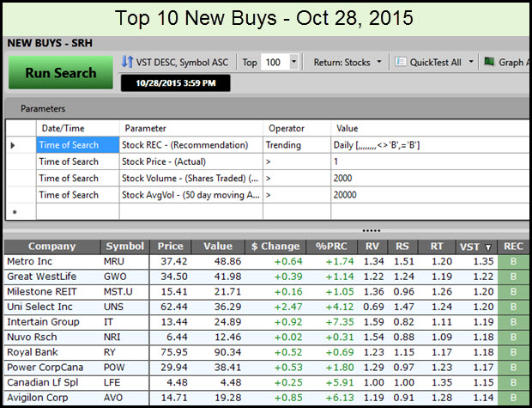Click the B recommendation for Metro Inc

513,262
